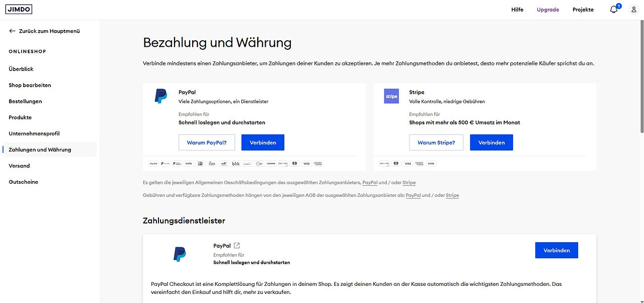The height and width of the screenshot is (303, 644).
Task: Click the Mastercard badge in the Stripe card
Action: [x=396, y=164]
